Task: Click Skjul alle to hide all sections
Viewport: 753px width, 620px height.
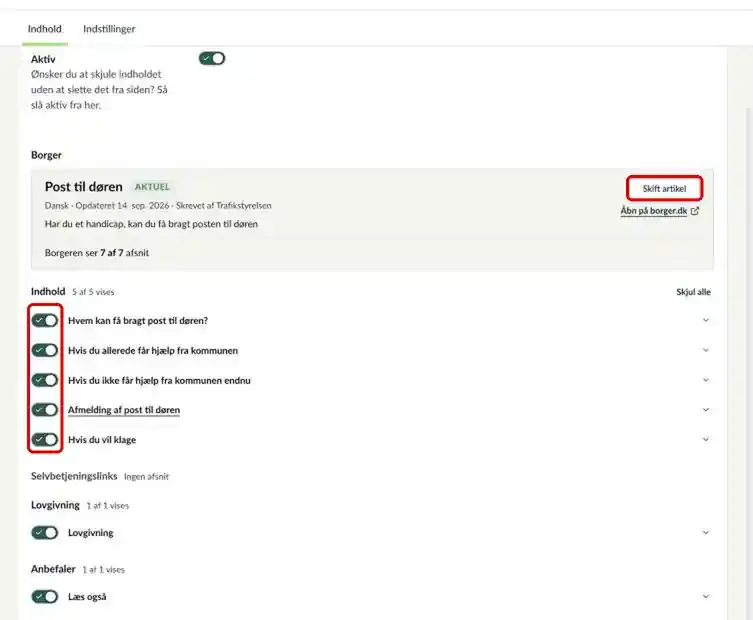Action: 693,292
